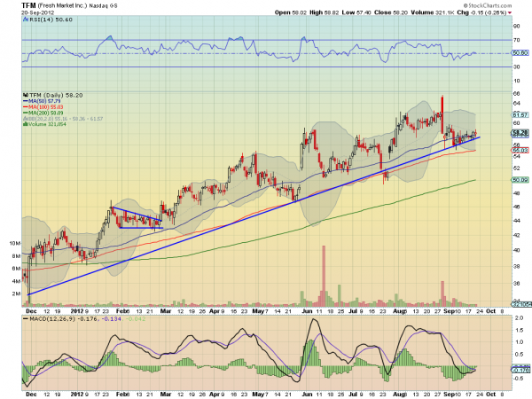This screenshot has height=399, width=532.
Task: Click the "Volume 321.1K" header value
Action: coord(433,12)
